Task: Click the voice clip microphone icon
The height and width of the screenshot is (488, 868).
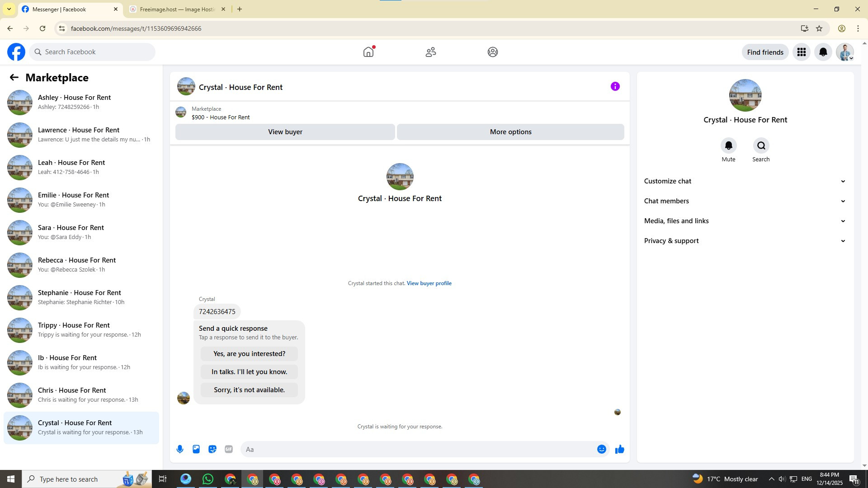Action: [x=180, y=449]
